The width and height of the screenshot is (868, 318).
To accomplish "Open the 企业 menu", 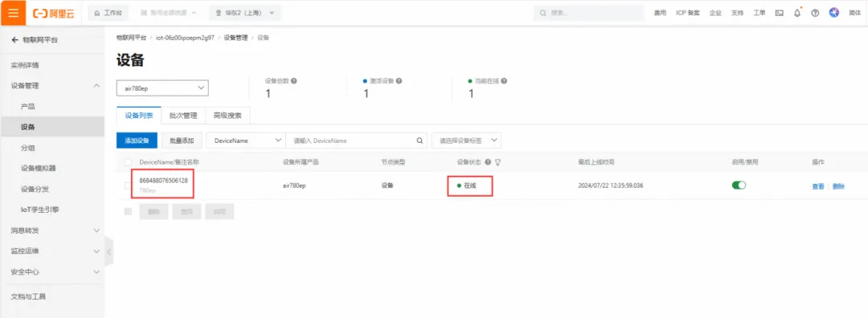I will [715, 13].
